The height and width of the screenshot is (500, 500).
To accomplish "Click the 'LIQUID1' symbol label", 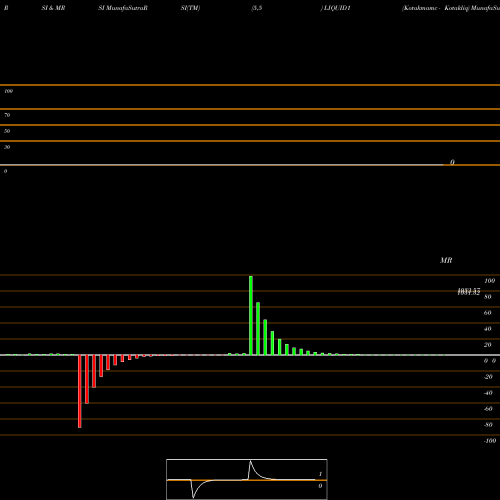I will 337,8.
